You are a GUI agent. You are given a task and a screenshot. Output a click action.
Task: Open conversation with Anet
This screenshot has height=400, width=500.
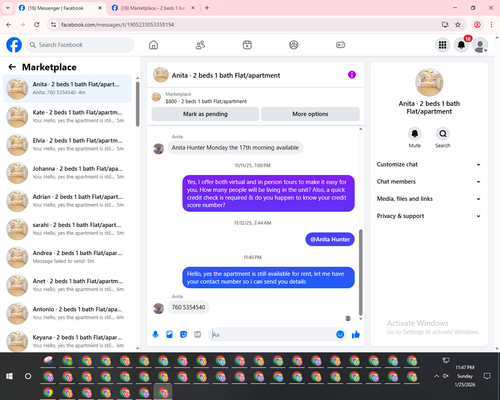click(68, 285)
